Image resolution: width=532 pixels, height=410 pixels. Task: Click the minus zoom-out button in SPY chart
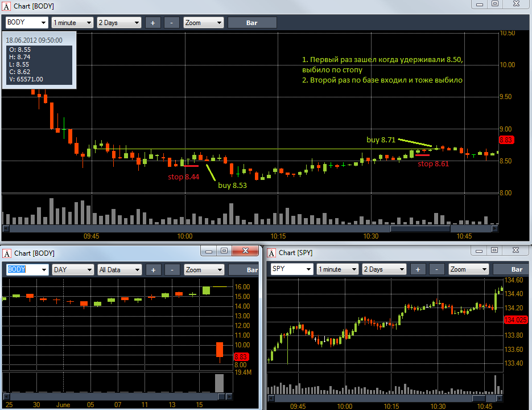436,269
